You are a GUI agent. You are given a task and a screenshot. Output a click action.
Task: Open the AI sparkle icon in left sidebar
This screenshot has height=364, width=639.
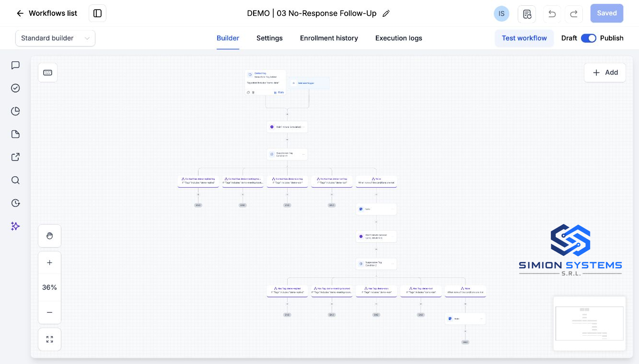click(15, 226)
